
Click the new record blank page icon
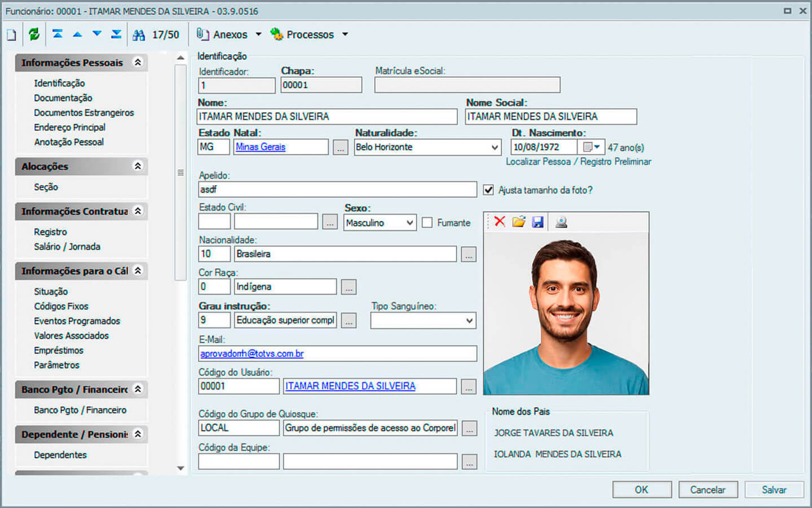[11, 35]
